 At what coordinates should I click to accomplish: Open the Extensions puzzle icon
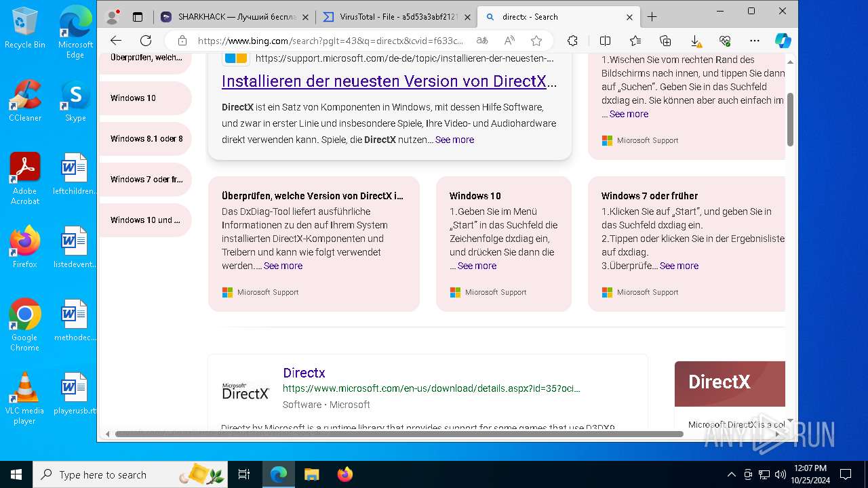(572, 41)
